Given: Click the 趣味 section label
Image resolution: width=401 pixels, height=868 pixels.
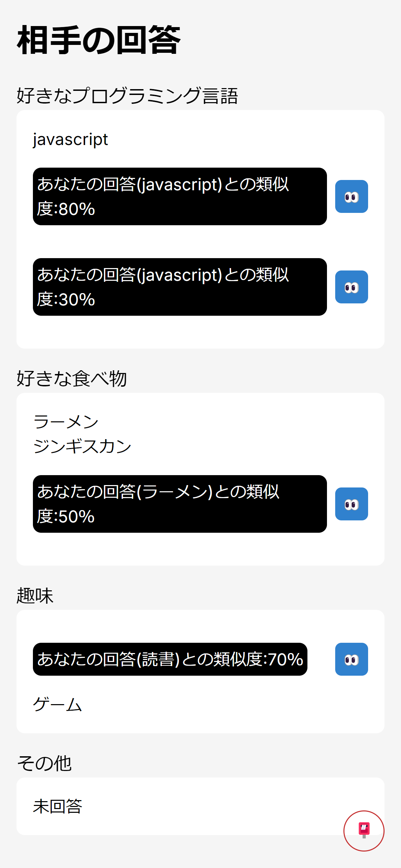Looking at the screenshot, I should click(35, 595).
